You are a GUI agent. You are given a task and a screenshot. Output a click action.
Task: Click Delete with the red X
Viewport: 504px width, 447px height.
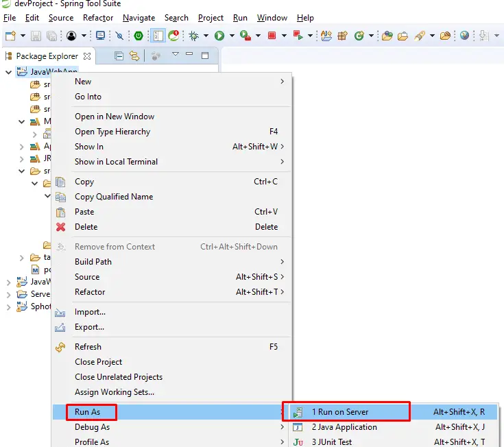(x=172, y=227)
